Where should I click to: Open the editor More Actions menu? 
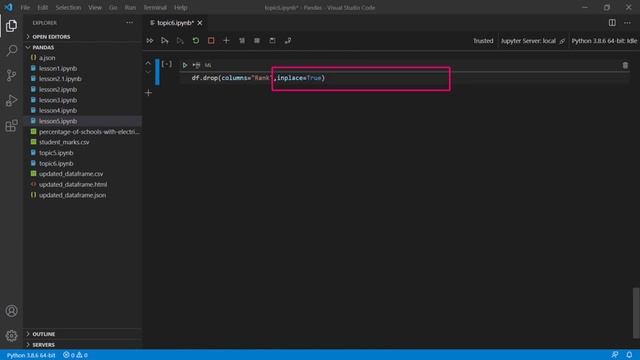click(x=627, y=23)
